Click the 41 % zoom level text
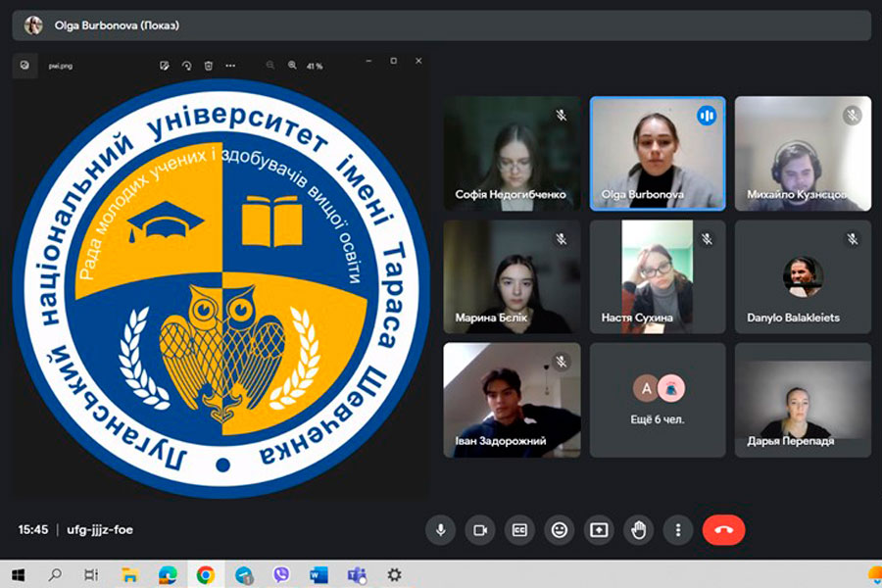Screen dimensions: 882x588 pos(315,66)
